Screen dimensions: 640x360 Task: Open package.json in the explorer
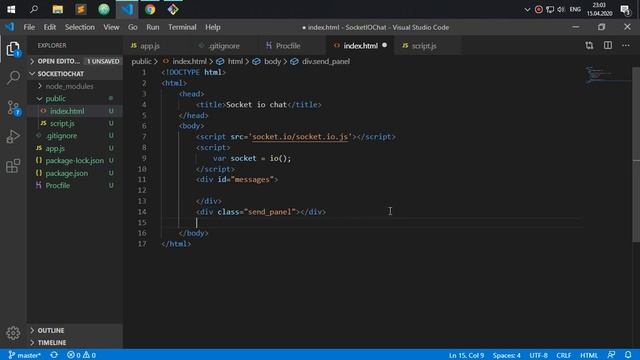pos(75,173)
